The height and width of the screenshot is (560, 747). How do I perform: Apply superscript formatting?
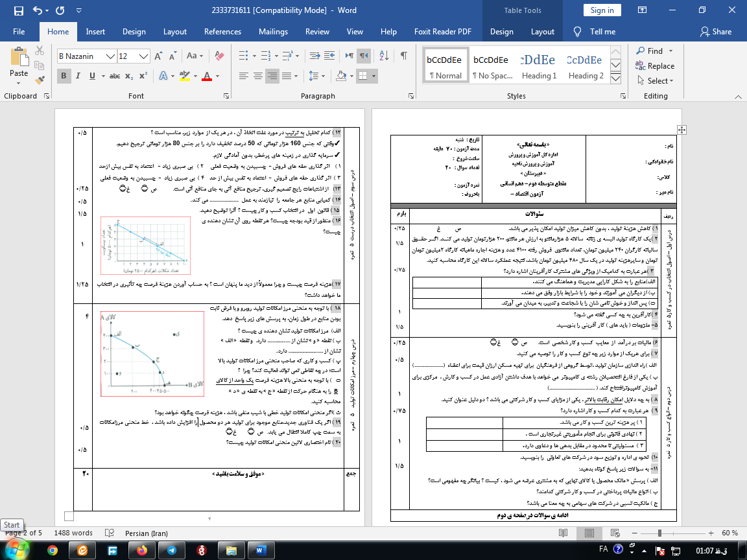pos(144,76)
